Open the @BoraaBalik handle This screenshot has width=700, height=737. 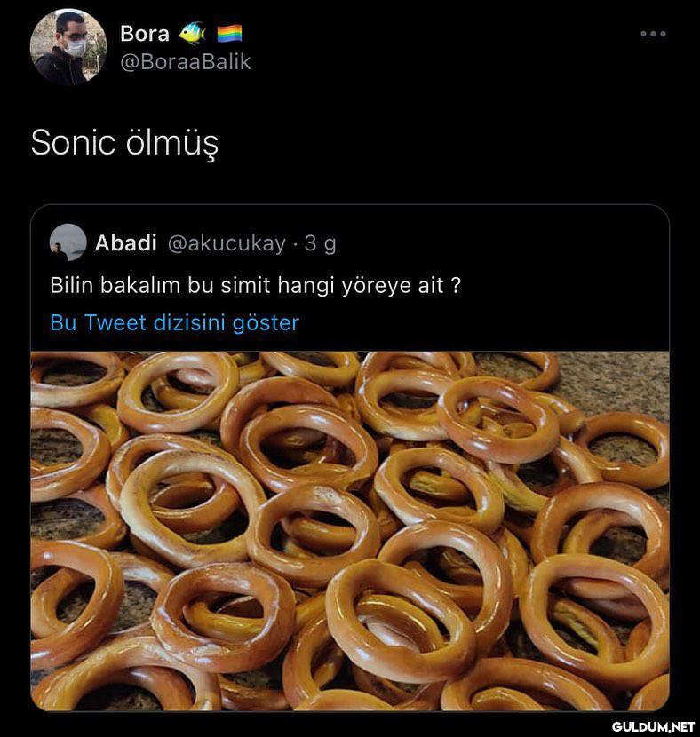[x=185, y=61]
